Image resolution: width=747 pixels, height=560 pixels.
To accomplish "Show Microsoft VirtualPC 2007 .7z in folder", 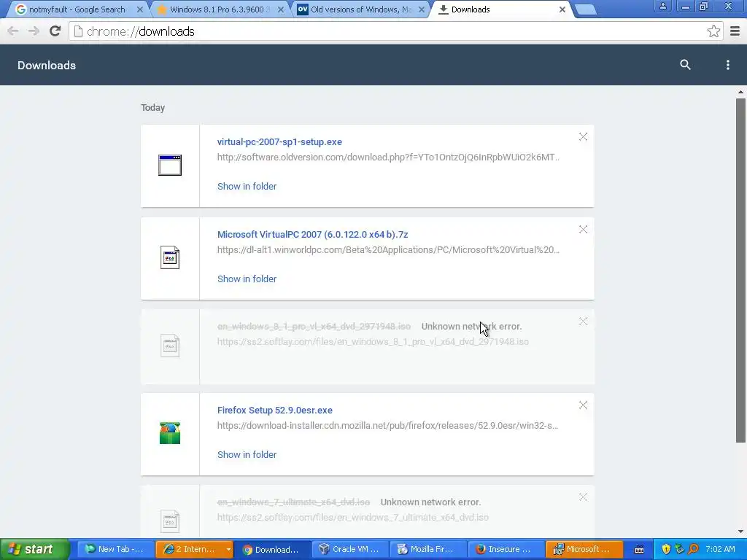I will point(247,279).
